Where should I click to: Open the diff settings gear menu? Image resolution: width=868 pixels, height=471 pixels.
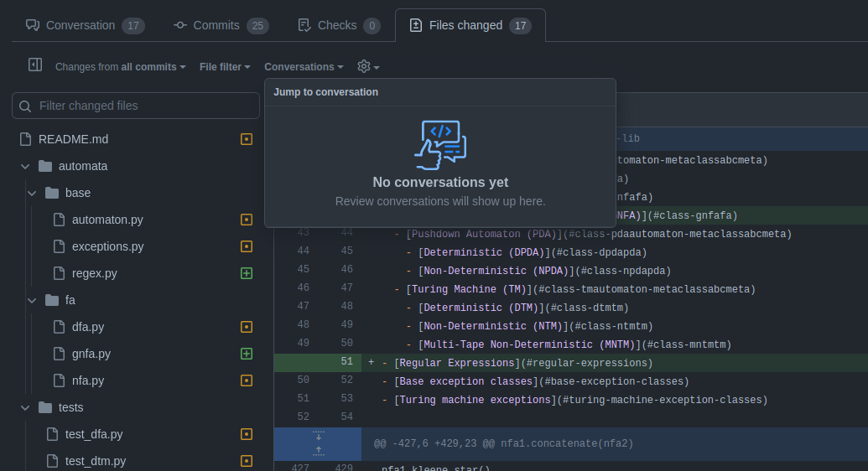tap(368, 66)
